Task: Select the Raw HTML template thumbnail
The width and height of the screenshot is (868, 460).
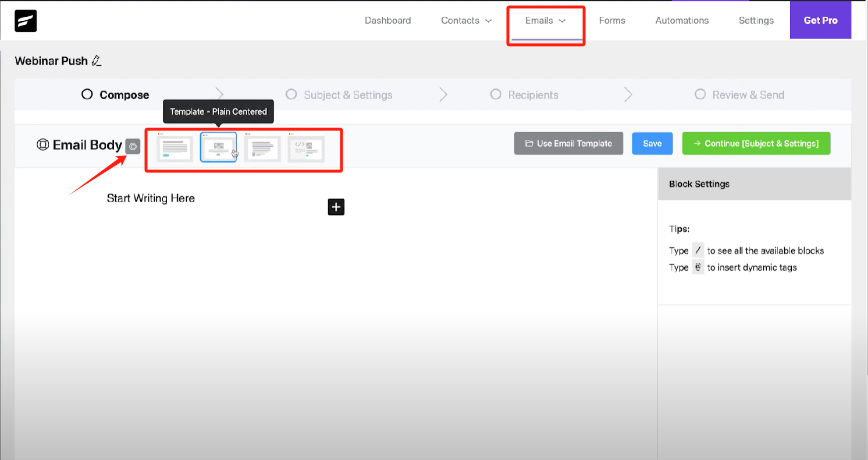Action: pos(307,148)
